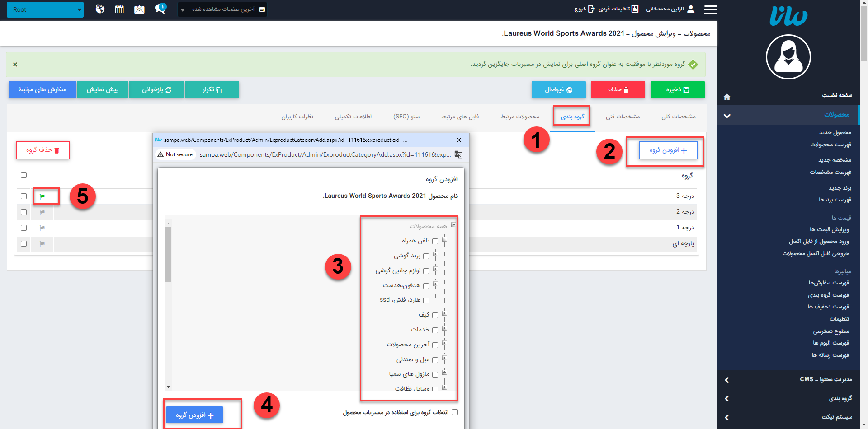Open the Root dropdown selector
This screenshot has width=868, height=429.
(x=45, y=9)
